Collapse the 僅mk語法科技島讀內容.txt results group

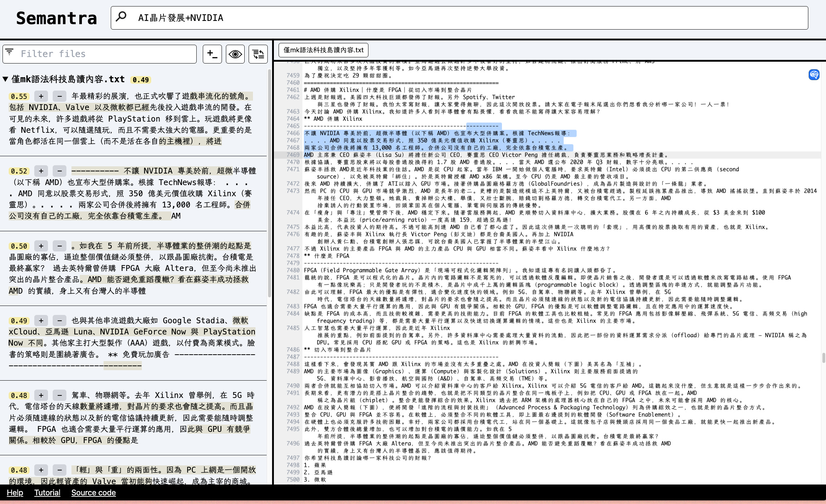click(x=5, y=79)
